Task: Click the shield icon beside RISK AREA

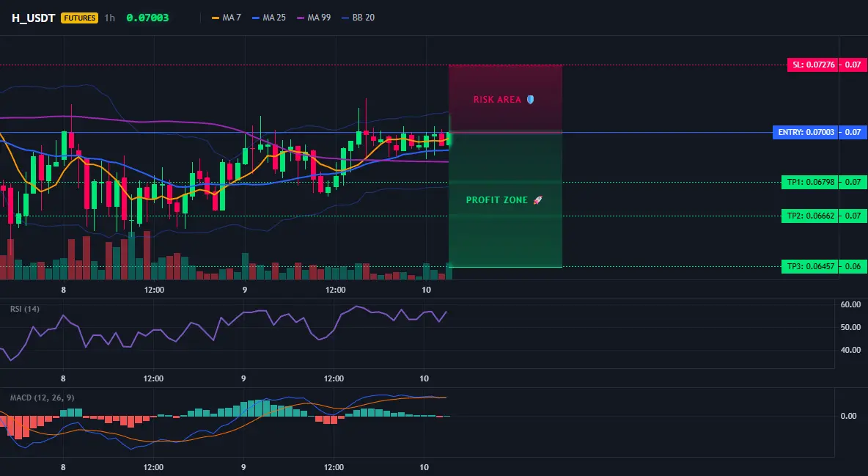Action: click(530, 100)
